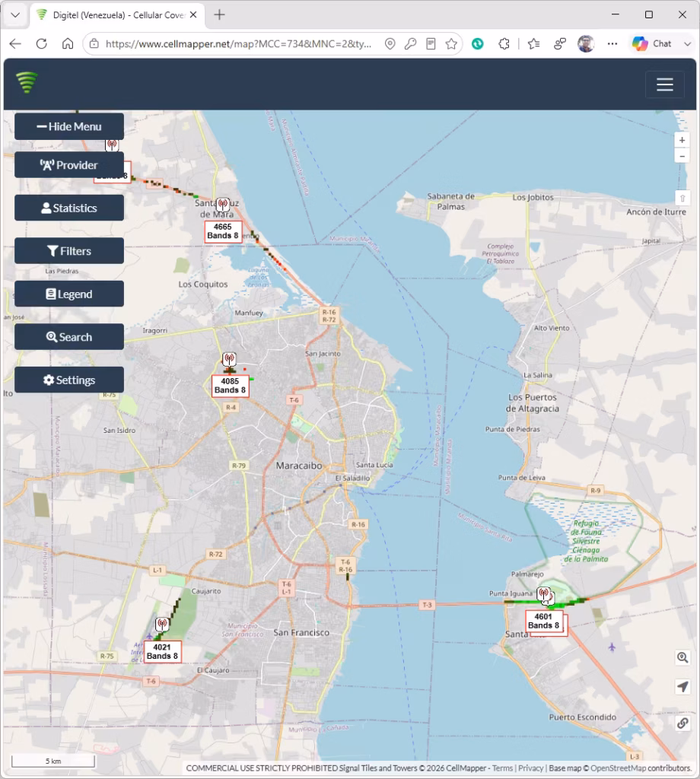The height and width of the screenshot is (779, 700).
Task: Click the 4085 Bands 8 label
Action: (230, 386)
